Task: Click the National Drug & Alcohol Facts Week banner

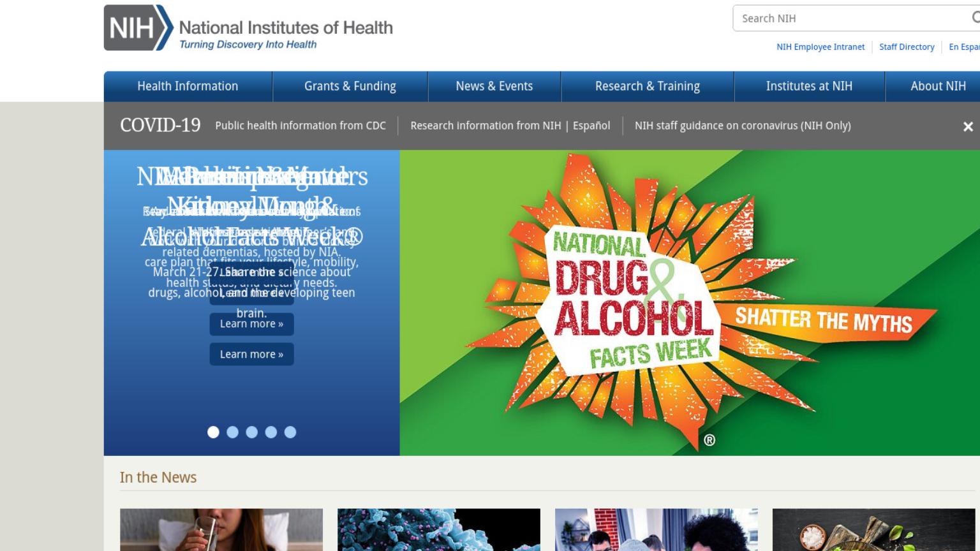Action: click(690, 303)
